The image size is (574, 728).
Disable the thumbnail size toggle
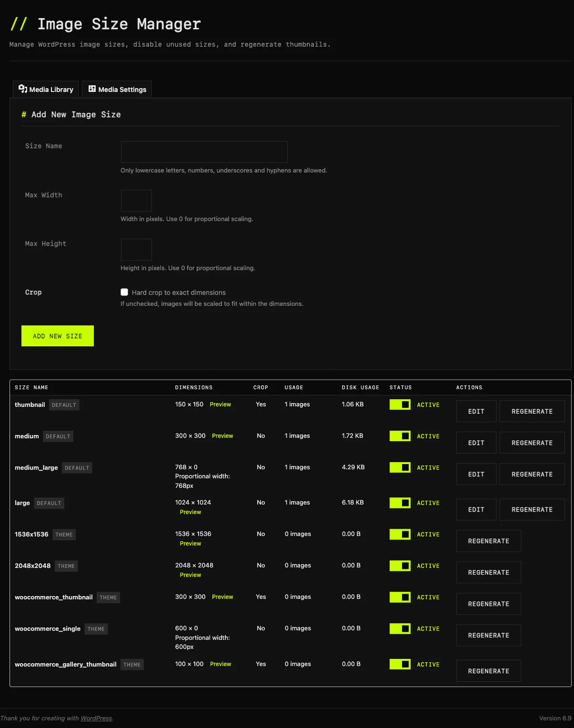(400, 404)
